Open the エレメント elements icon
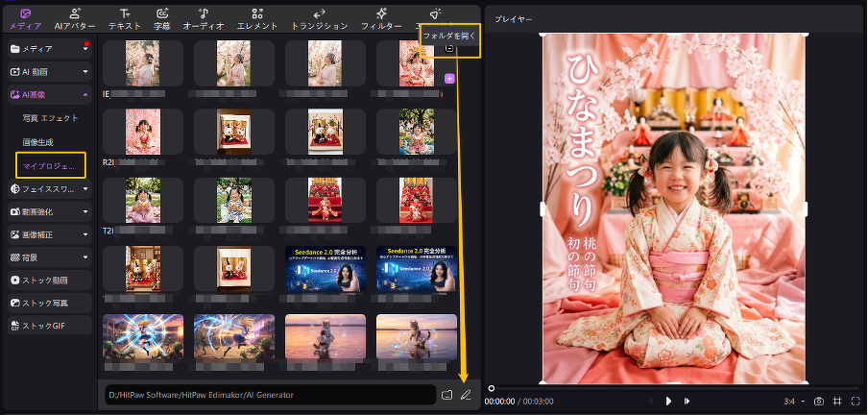The width and height of the screenshot is (868, 415). (x=256, y=13)
